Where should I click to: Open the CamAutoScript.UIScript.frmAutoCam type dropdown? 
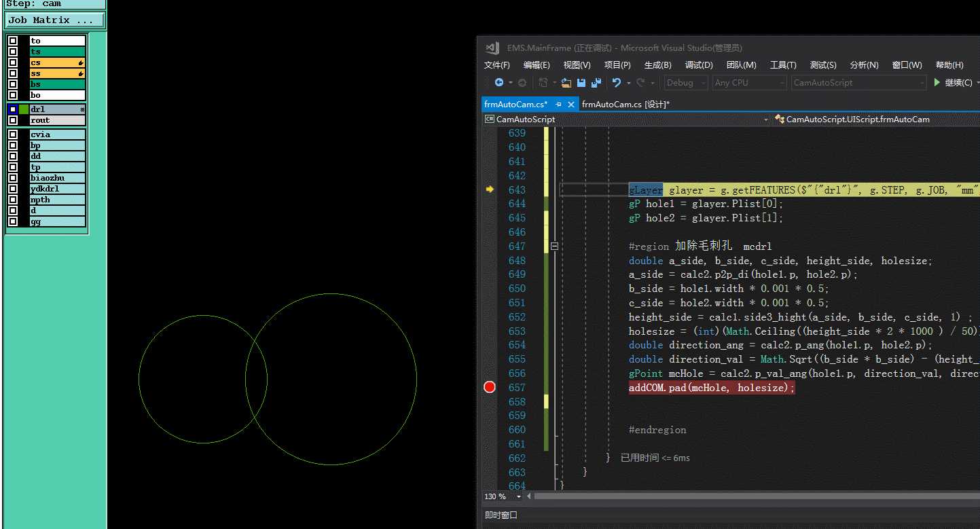coord(876,119)
